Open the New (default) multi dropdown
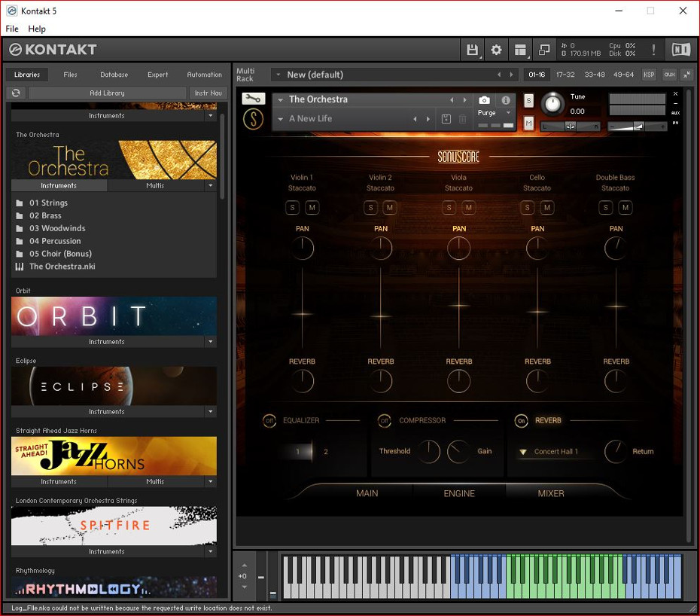 [278, 75]
